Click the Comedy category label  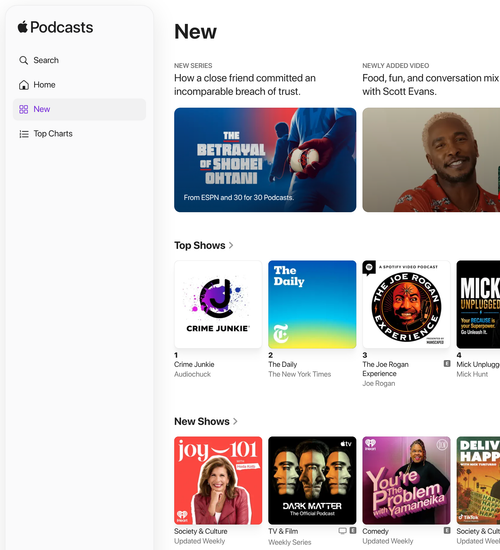coord(375,531)
